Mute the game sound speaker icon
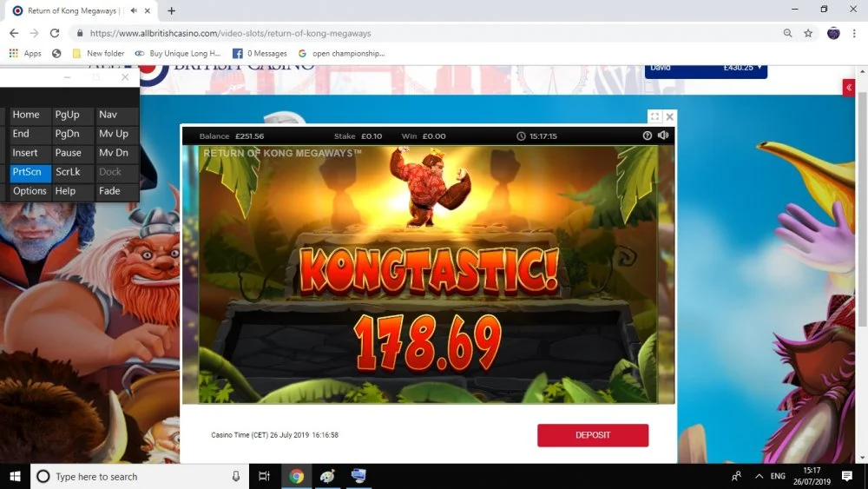The image size is (868, 489). pyautogui.click(x=663, y=135)
